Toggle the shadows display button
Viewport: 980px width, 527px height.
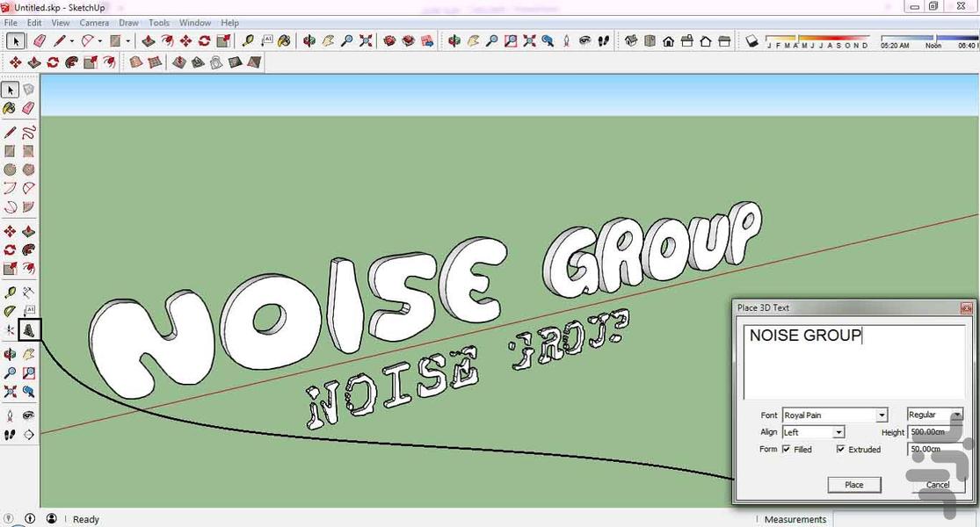tap(751, 40)
